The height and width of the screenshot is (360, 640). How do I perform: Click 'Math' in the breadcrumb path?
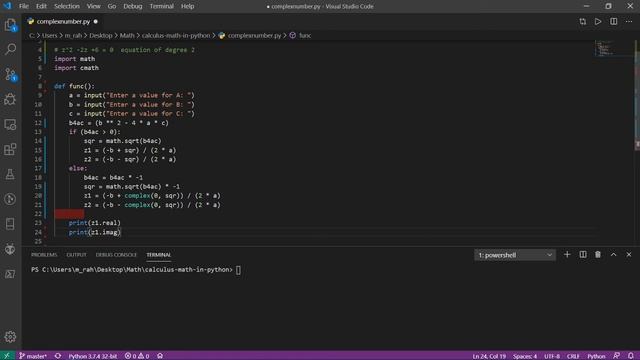tap(127, 36)
